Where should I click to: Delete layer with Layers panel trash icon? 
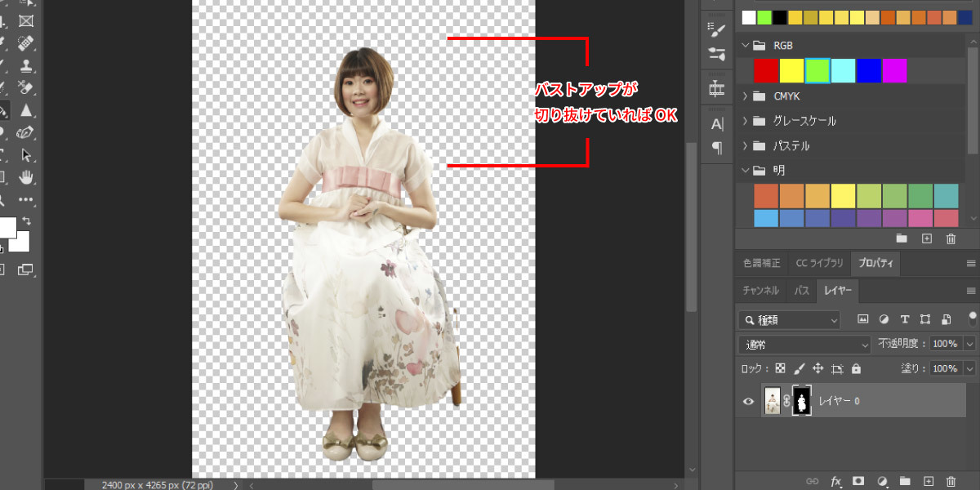[x=951, y=482]
